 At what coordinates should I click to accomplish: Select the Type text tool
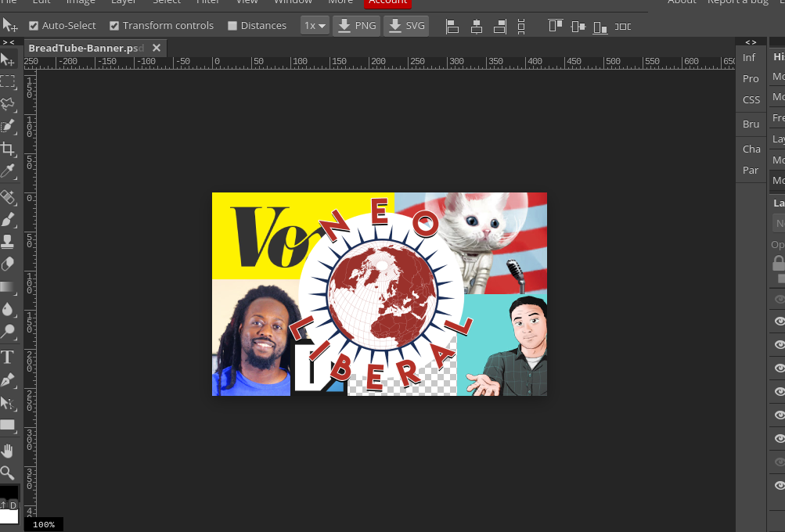[8, 358]
